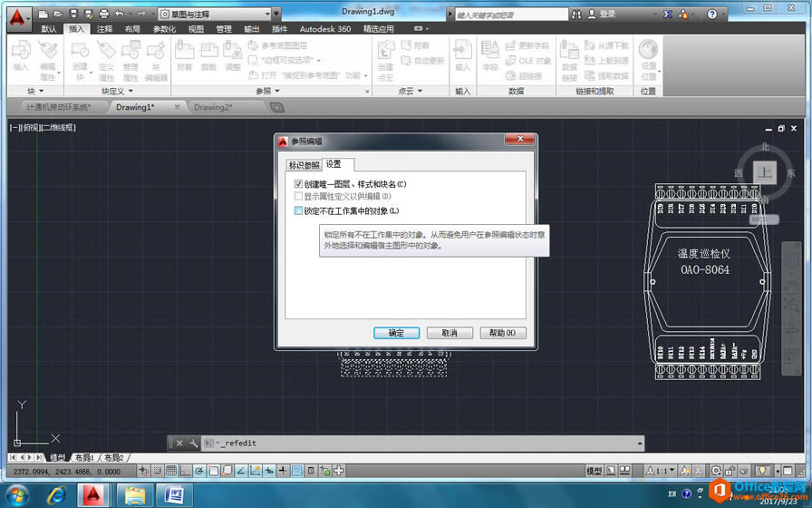Open annotation scale 1:1 dropdown
The height and width of the screenshot is (508, 812).
(661, 471)
